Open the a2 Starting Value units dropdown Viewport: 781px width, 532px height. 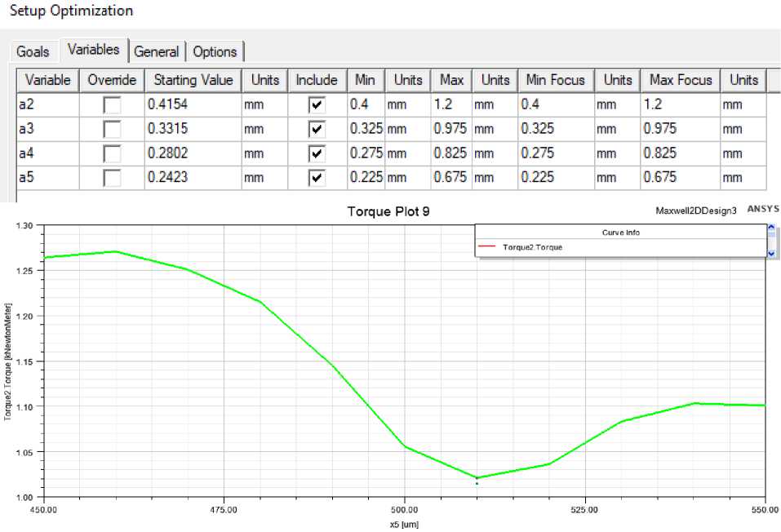pos(264,104)
